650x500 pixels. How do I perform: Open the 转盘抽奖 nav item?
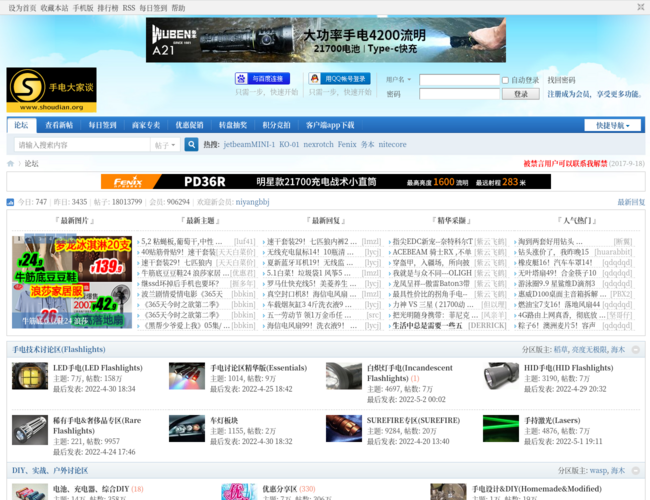click(x=233, y=125)
